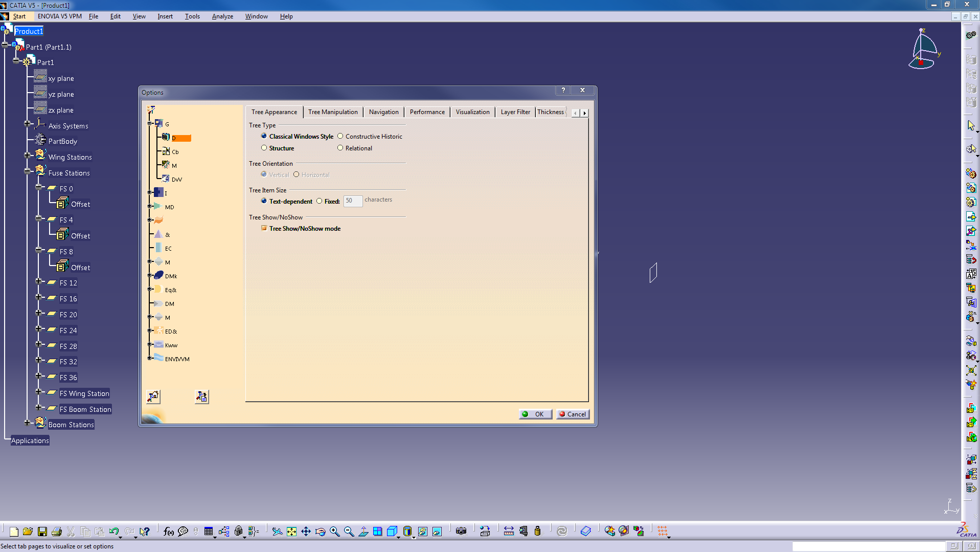Click the New document icon
The height and width of the screenshot is (552, 980).
coord(14,532)
